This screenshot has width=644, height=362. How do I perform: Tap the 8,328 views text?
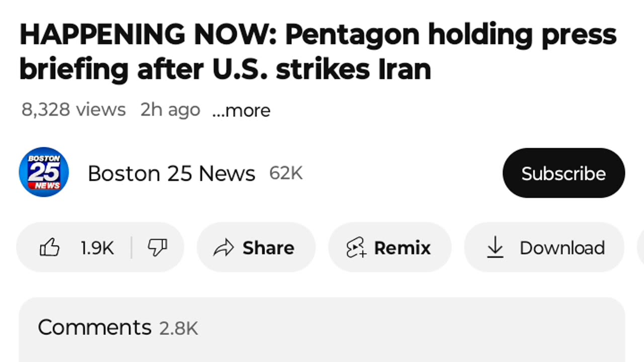coord(73,110)
